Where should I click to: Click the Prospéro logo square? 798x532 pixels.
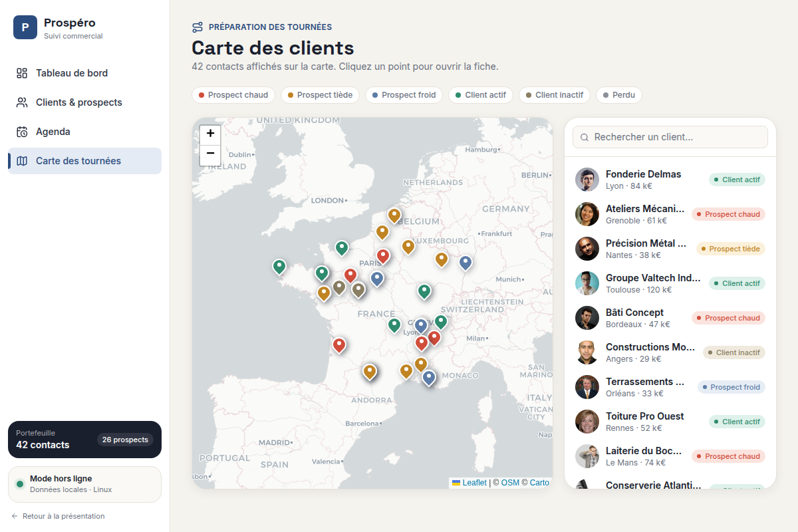click(x=25, y=27)
